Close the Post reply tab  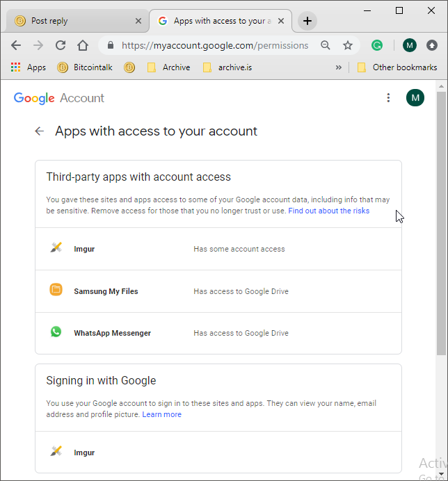click(138, 21)
